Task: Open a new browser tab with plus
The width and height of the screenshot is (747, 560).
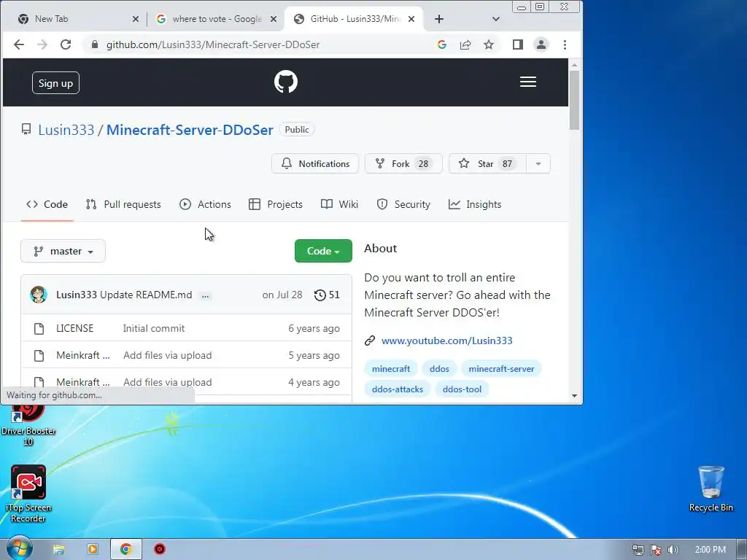Action: pyautogui.click(x=439, y=19)
